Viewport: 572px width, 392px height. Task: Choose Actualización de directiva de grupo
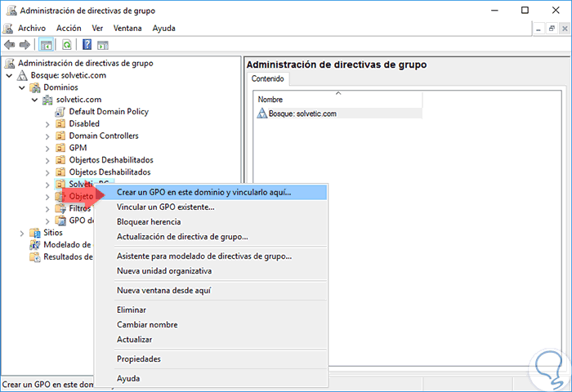click(211, 237)
